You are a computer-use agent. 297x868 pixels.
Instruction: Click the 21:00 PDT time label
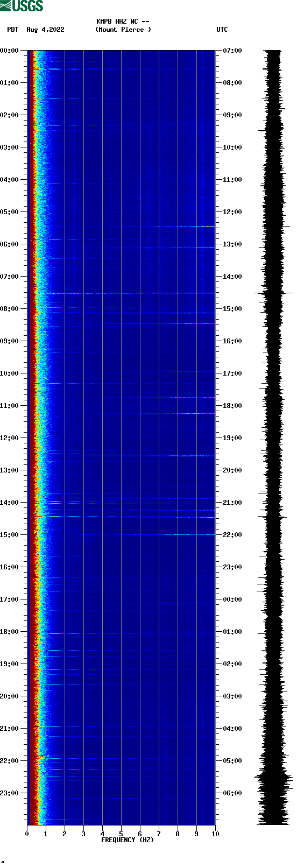(x=10, y=729)
